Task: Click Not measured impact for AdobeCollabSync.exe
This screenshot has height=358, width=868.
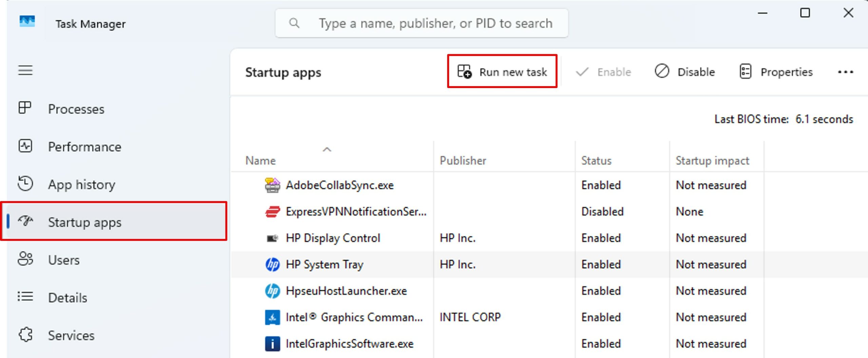Action: click(711, 185)
